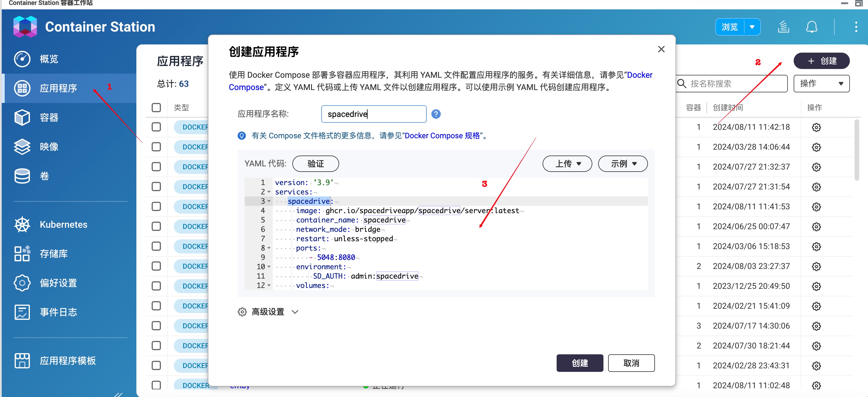Click the 验证 validate button

[x=315, y=164]
